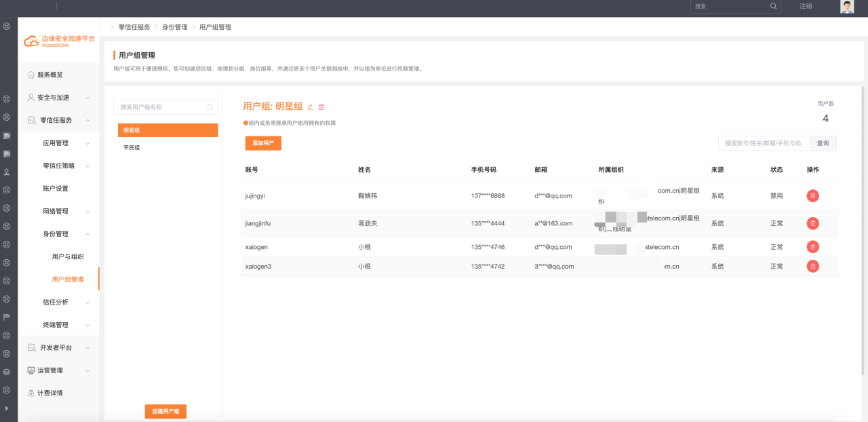Screen dimensions: 868x422
Task: Open 账户设置 in the sidebar
Action: tap(56, 189)
